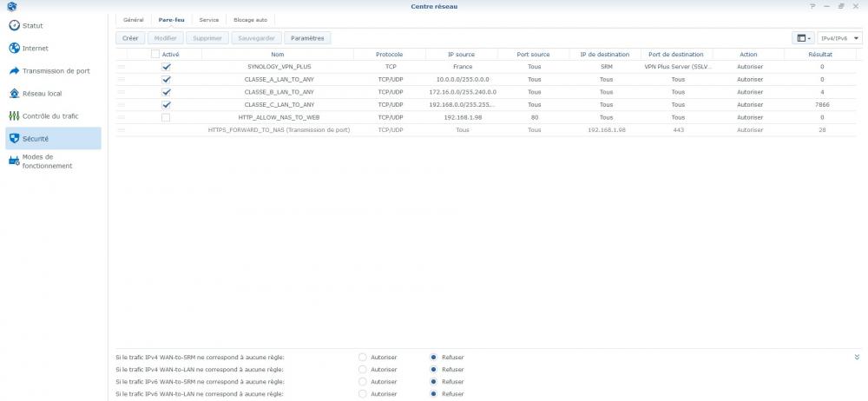Click the 172.16.0.0/255.240.0.0 source IP cell
Image resolution: width=868 pixels, height=401 pixels.
(x=463, y=92)
